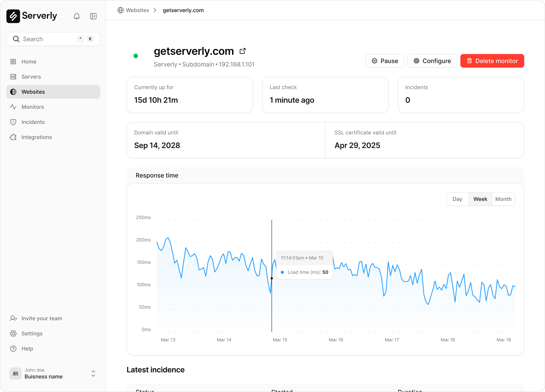
Task: Open the Servers page
Action: click(31, 77)
